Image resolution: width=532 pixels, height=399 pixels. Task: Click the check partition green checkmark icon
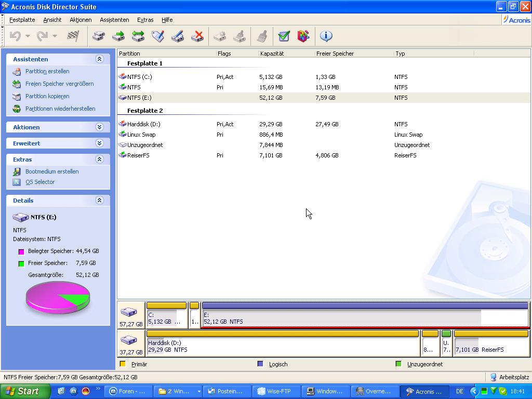pyautogui.click(x=284, y=36)
